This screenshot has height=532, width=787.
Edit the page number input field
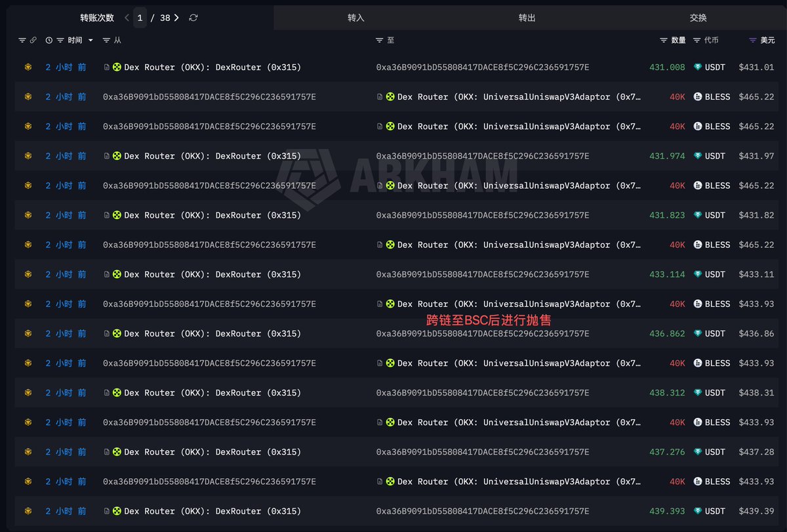(140, 18)
